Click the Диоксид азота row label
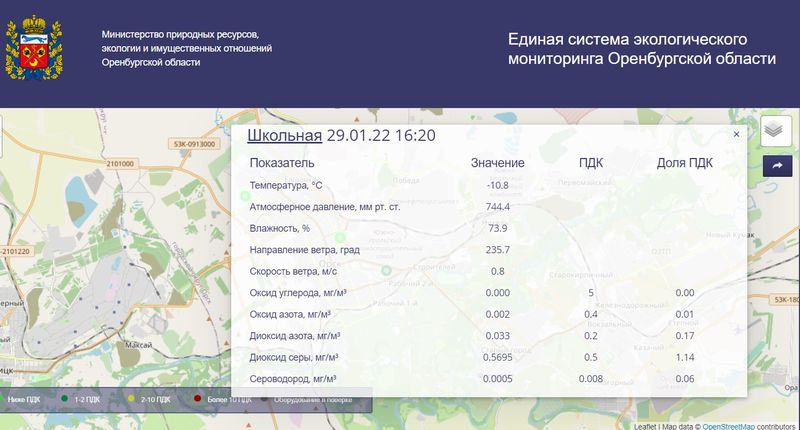Viewport: 800px width, 430px height. 294,336
